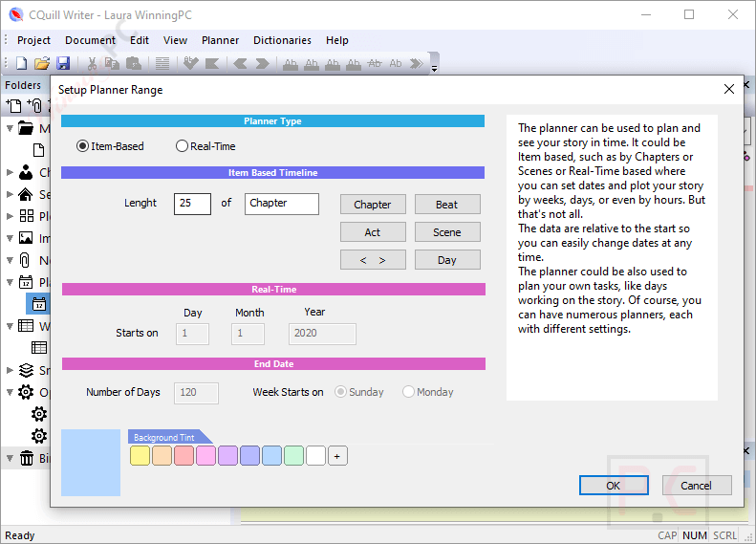Viewport: 756px width, 544px height.
Task: Open the Project menu
Action: click(x=33, y=40)
